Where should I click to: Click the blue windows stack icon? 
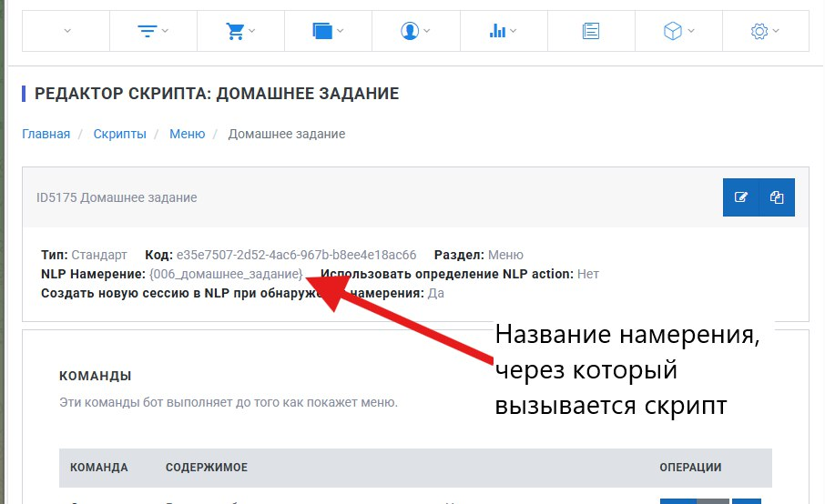[x=322, y=31]
